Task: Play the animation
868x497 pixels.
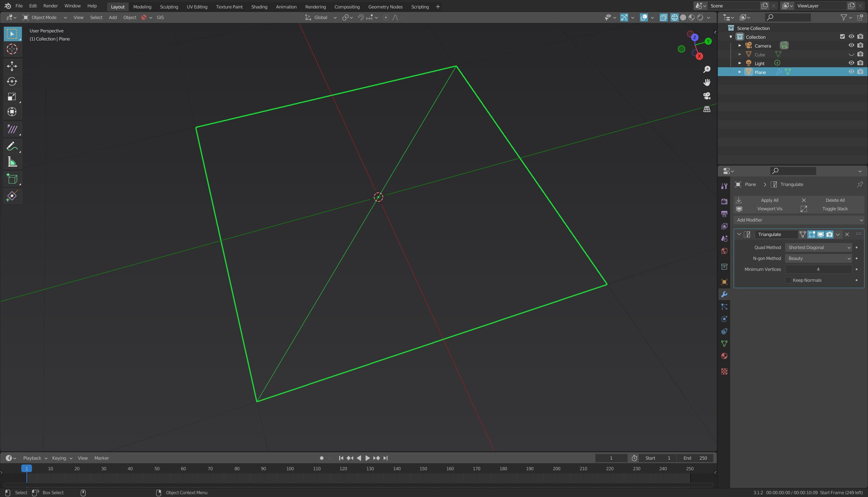Action: pyautogui.click(x=367, y=458)
